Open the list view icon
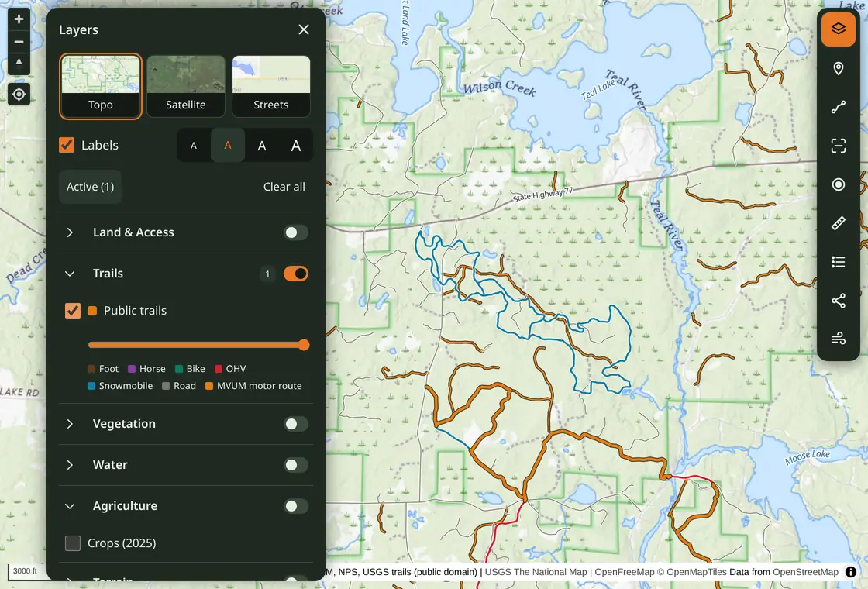The image size is (868, 589). click(838, 261)
